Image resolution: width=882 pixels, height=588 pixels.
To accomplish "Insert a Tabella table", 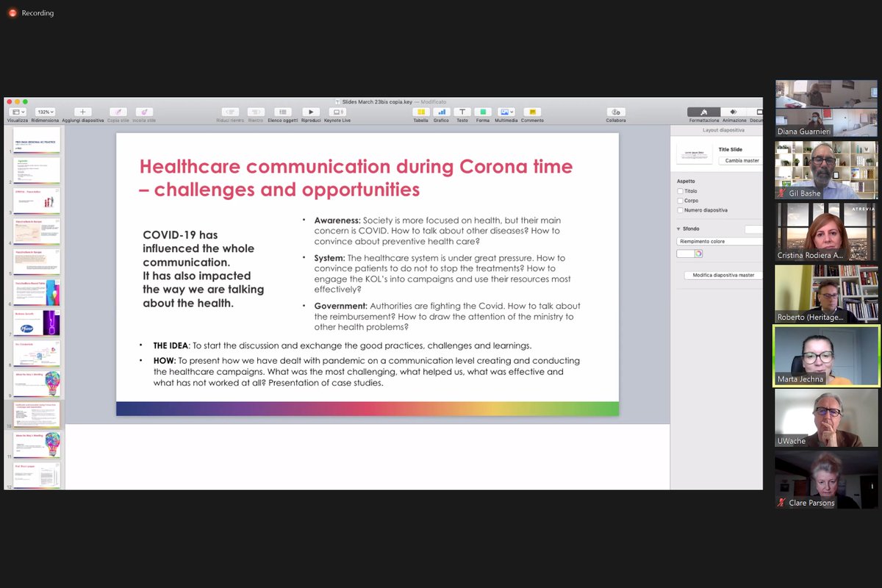I will 421,112.
